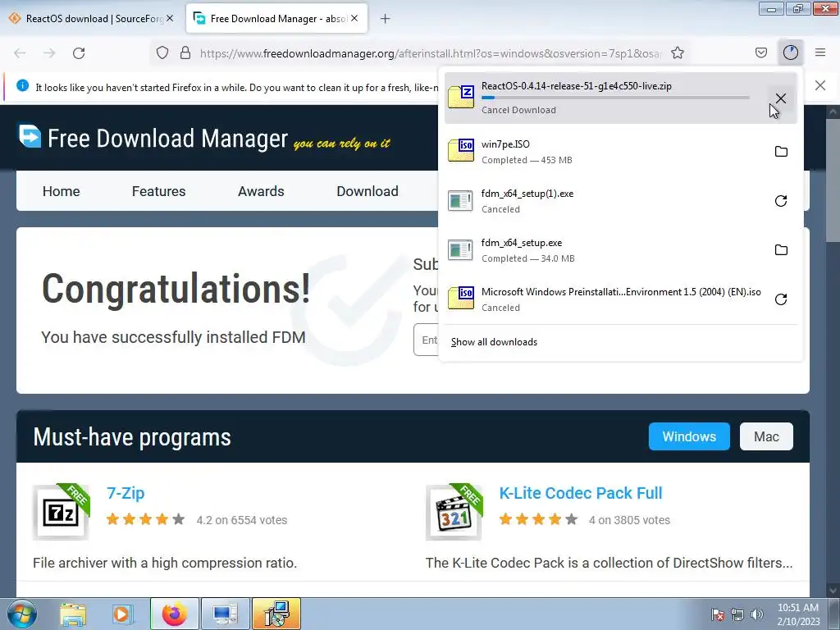Click the network tray icon
Image resolution: width=840 pixels, height=630 pixels.
(737, 614)
